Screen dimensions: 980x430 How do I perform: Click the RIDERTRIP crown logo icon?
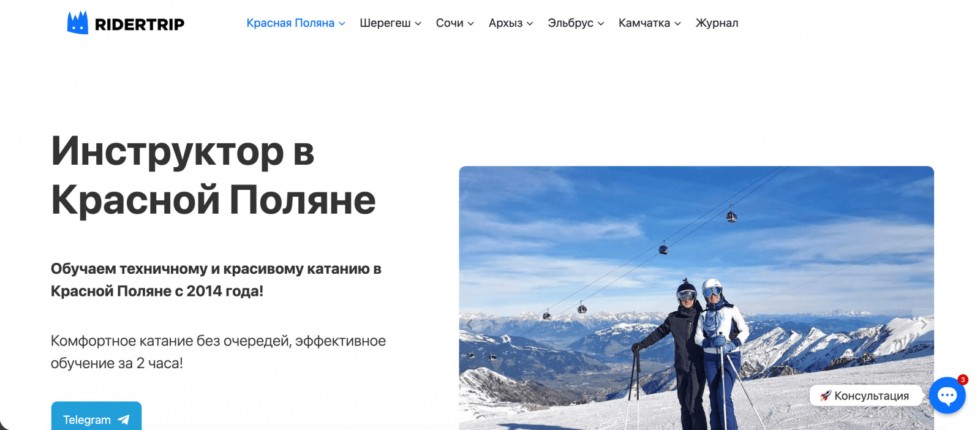coord(77,23)
